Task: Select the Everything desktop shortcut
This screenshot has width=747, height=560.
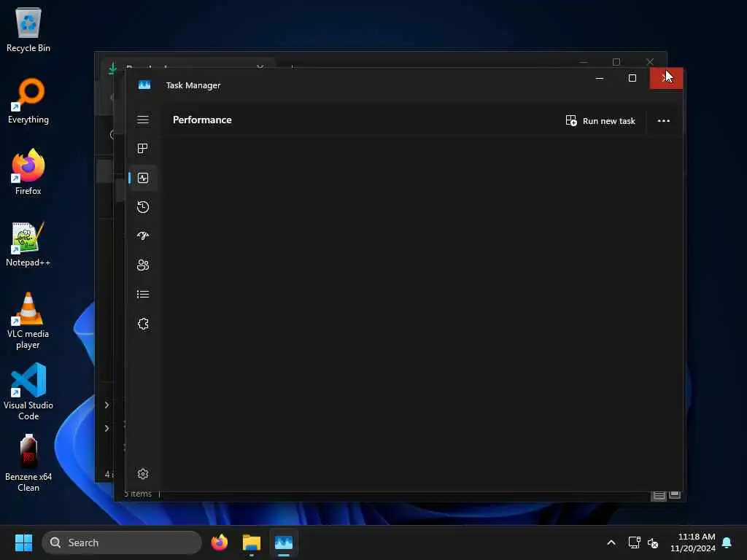Action: 28,101
